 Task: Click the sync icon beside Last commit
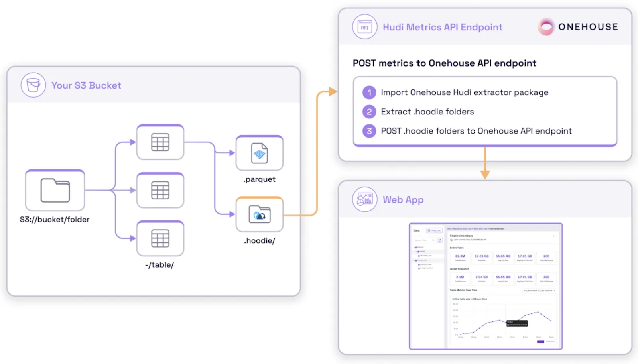point(451,240)
